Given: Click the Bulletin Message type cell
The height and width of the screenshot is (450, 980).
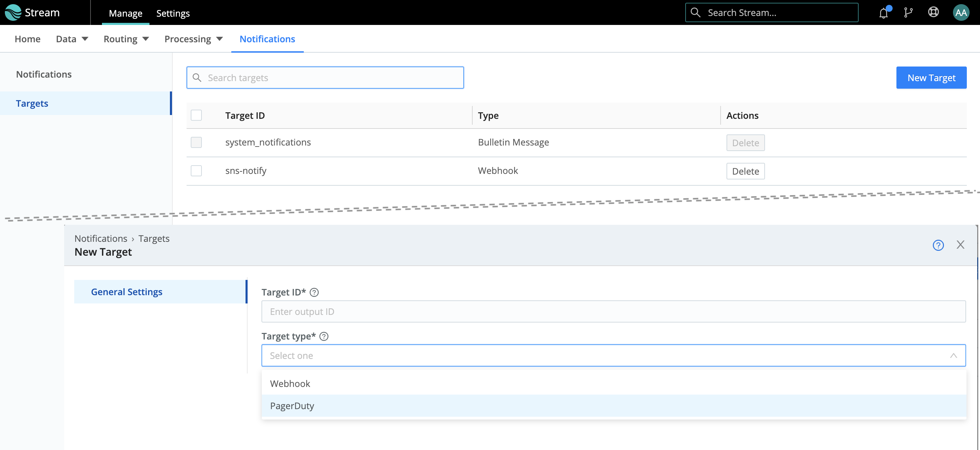Looking at the screenshot, I should [513, 142].
